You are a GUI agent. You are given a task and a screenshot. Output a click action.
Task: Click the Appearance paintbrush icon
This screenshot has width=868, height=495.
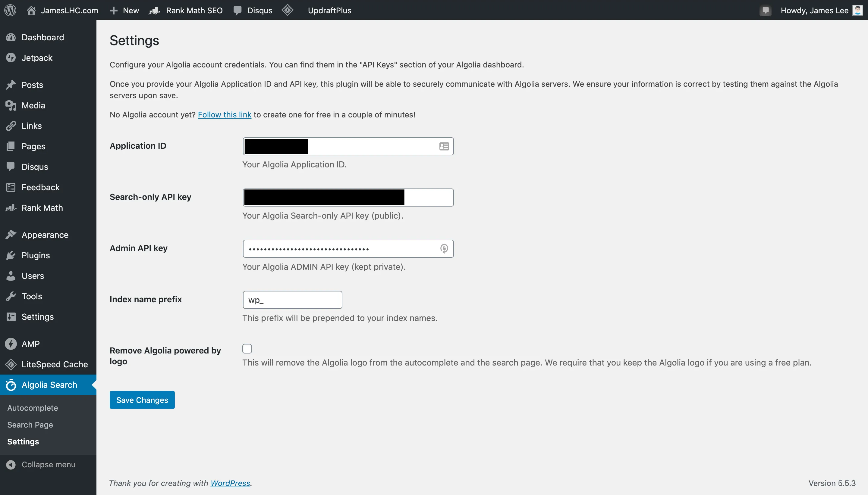point(11,235)
